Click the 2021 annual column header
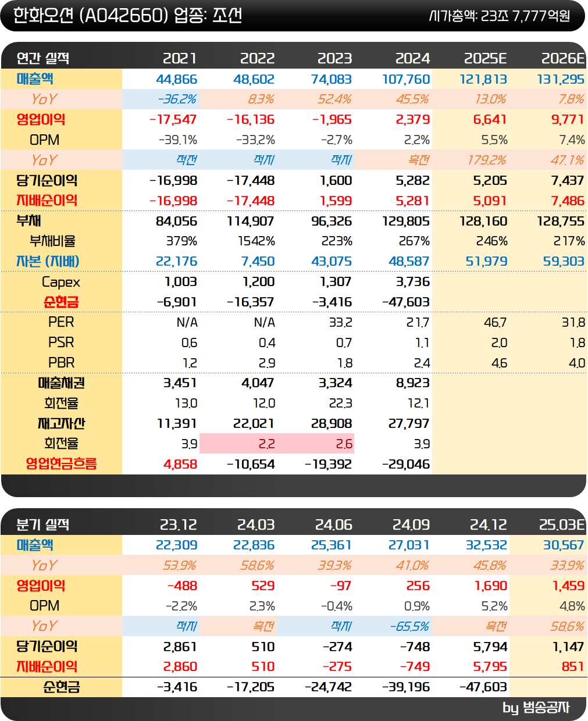 [x=180, y=58]
